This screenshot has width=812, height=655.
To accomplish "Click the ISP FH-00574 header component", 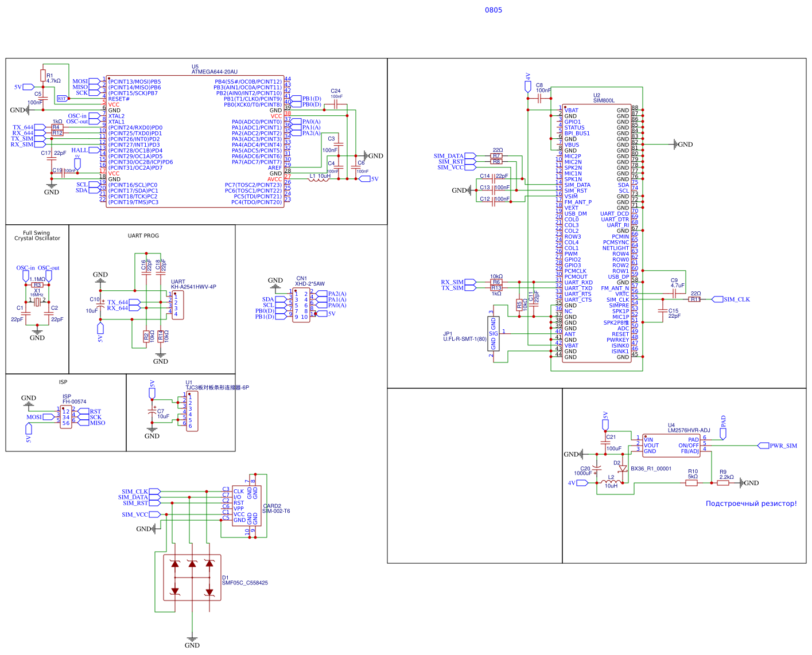I will 66,417.
